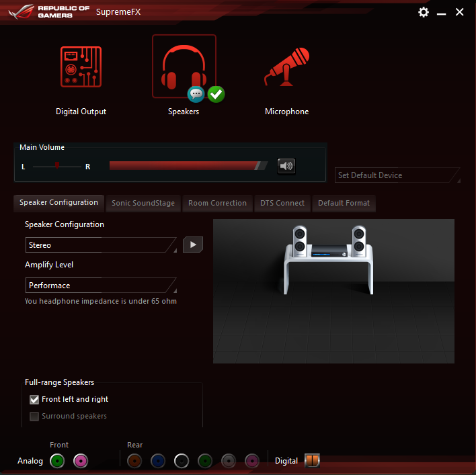Open the Default Format tab

pyautogui.click(x=344, y=203)
